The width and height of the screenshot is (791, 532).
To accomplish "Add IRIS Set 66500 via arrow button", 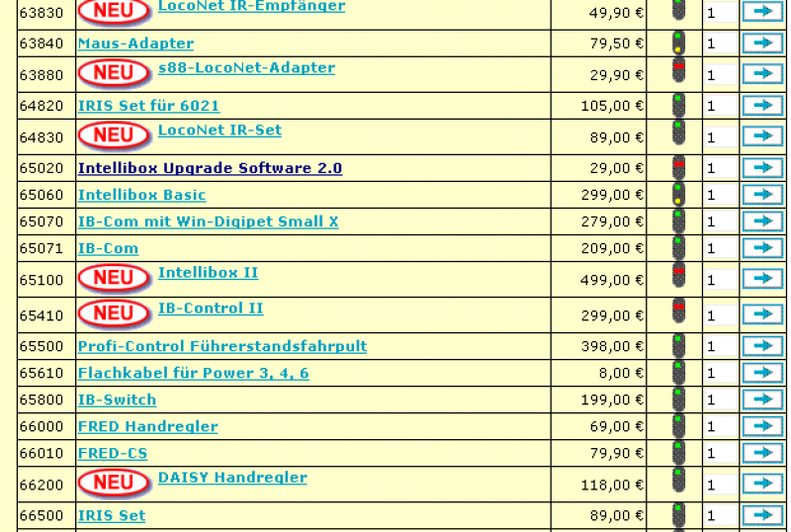I will (762, 515).
